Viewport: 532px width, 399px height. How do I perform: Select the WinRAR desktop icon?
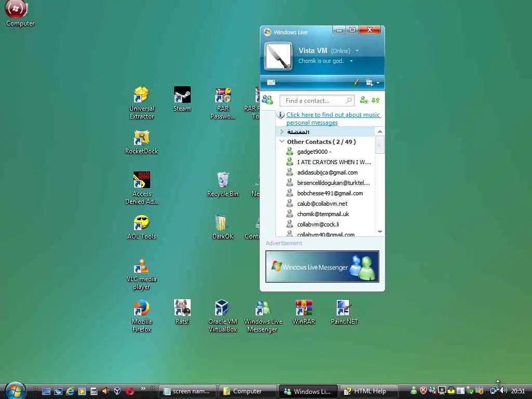coord(303,312)
